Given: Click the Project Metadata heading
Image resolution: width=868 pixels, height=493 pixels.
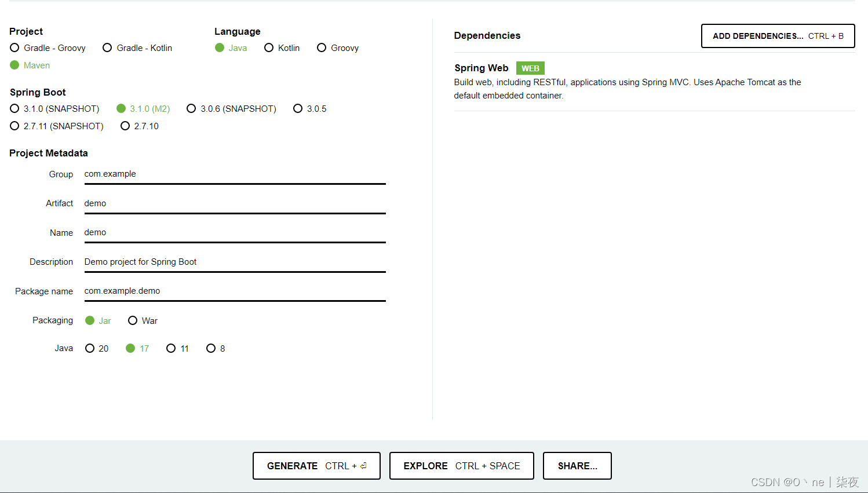Looking at the screenshot, I should [49, 154].
